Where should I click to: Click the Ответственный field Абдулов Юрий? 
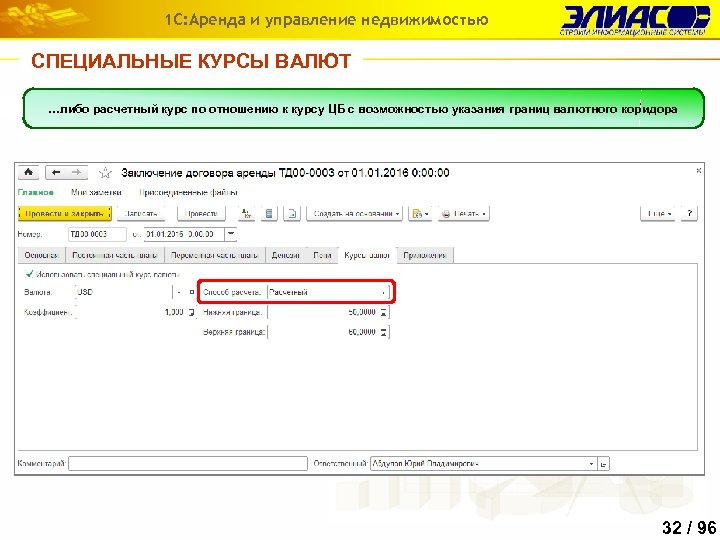coord(478,464)
